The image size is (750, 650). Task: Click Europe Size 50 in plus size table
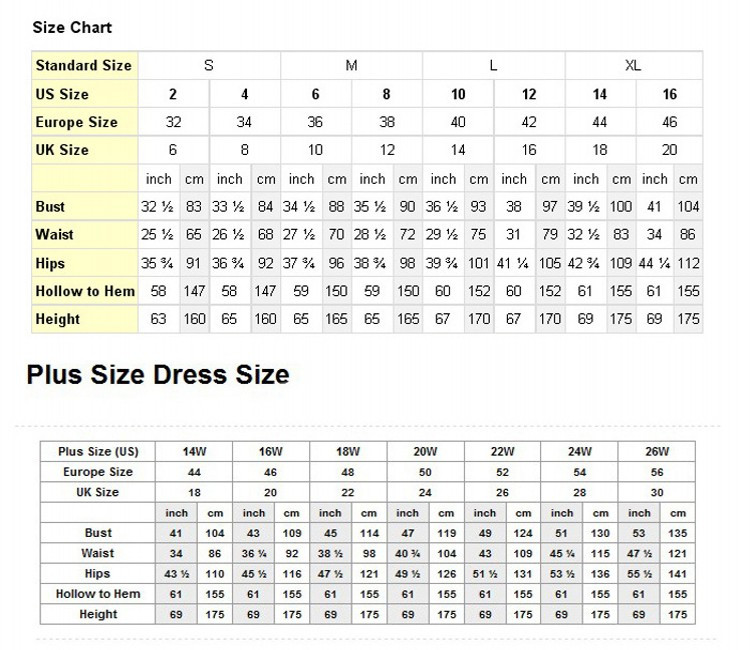coord(425,472)
